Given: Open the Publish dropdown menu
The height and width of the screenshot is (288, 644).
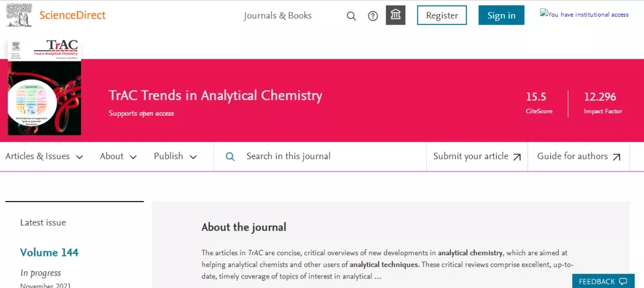Looking at the screenshot, I should (x=175, y=157).
